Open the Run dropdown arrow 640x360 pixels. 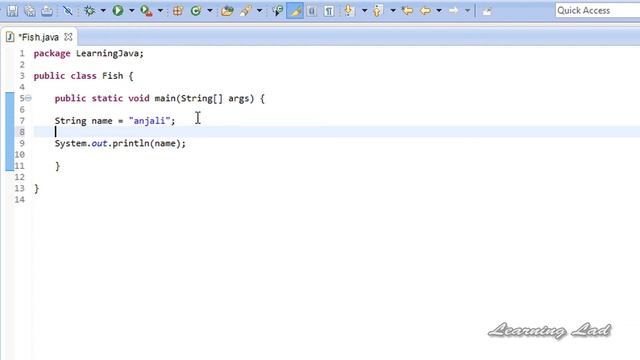pyautogui.click(x=131, y=11)
